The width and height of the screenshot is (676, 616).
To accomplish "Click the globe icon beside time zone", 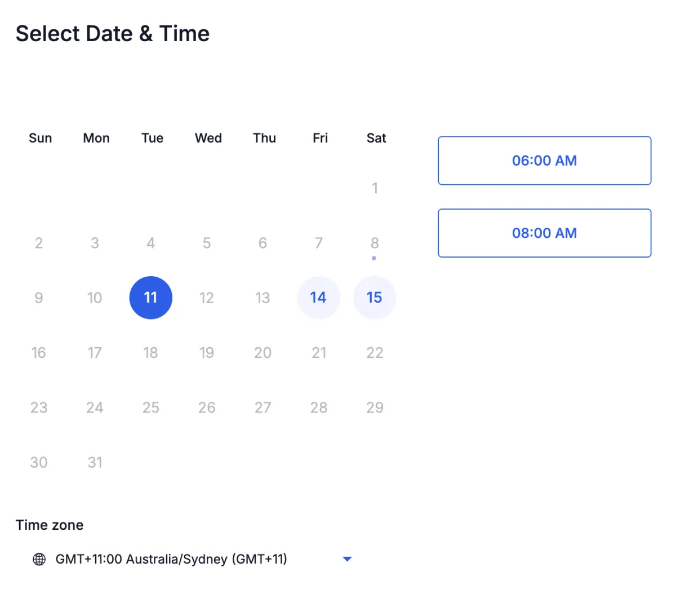I will pyautogui.click(x=39, y=559).
